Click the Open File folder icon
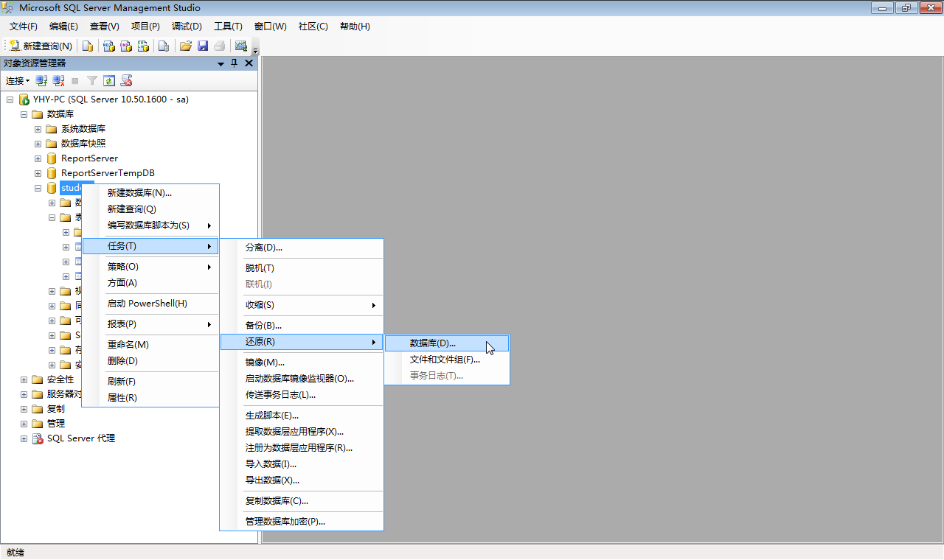Image resolution: width=944 pixels, height=560 pixels. click(186, 46)
